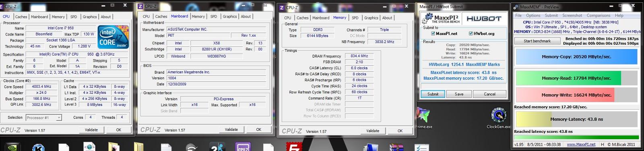
Task: Toggle the MaxxPI.net submit checkbox
Action: coord(433,33)
